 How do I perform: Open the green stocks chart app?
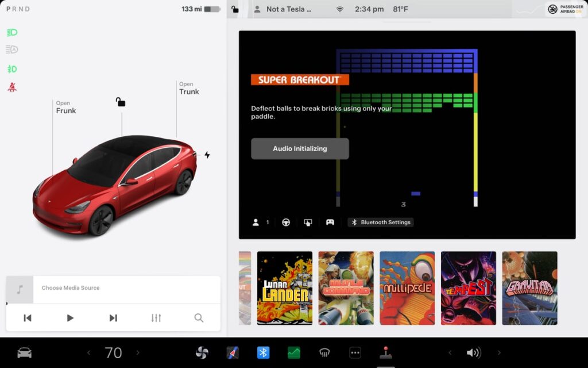click(x=293, y=352)
